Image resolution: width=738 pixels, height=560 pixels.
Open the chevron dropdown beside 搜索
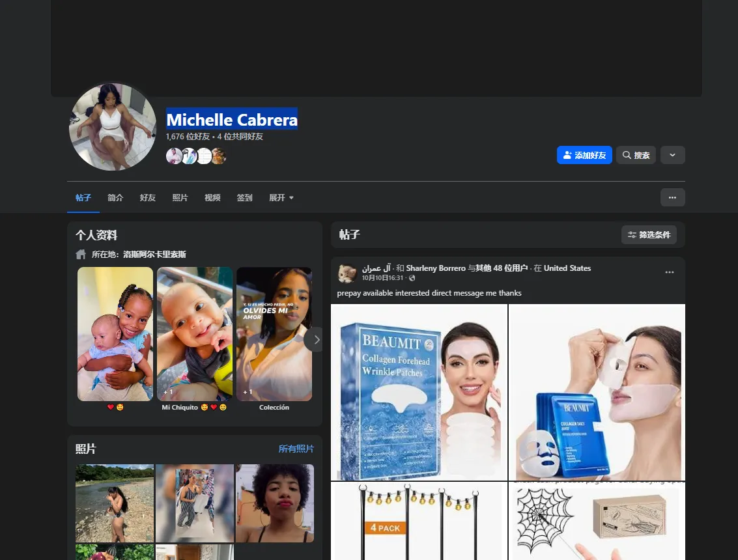[x=672, y=155]
